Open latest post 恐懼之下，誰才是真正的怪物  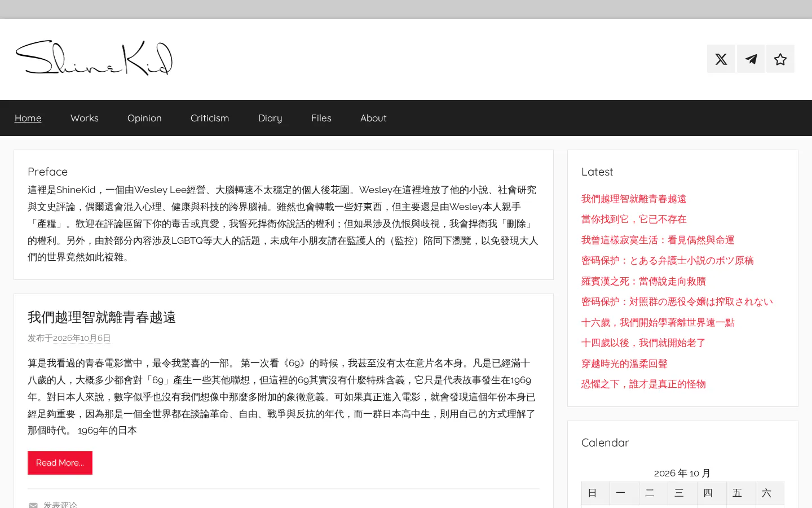coord(643,384)
